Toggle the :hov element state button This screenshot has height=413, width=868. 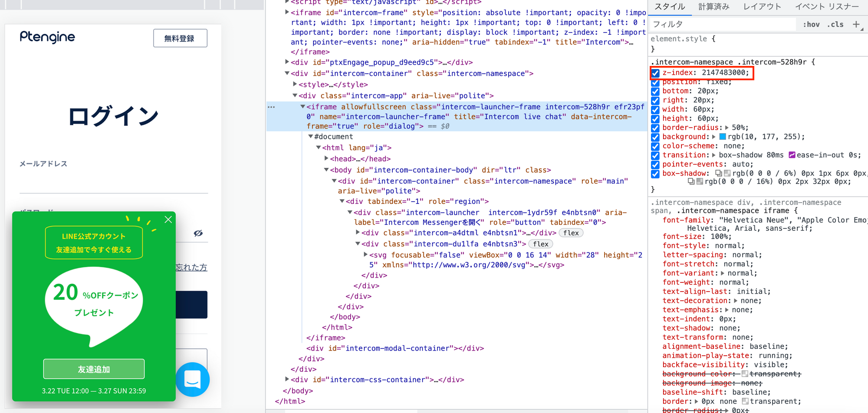click(x=811, y=24)
